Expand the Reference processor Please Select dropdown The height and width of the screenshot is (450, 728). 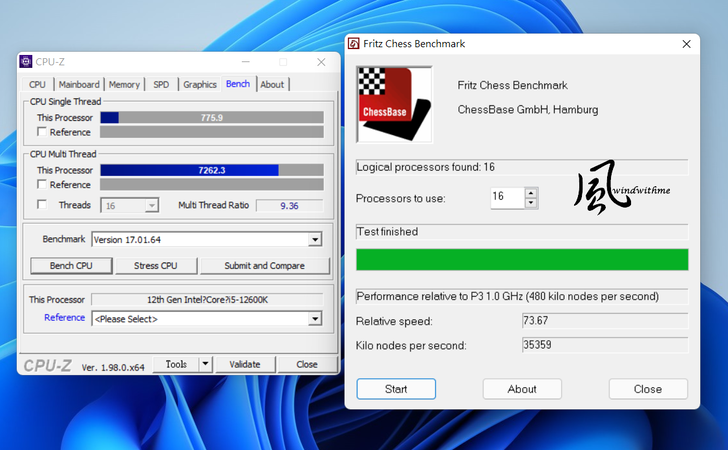point(315,319)
